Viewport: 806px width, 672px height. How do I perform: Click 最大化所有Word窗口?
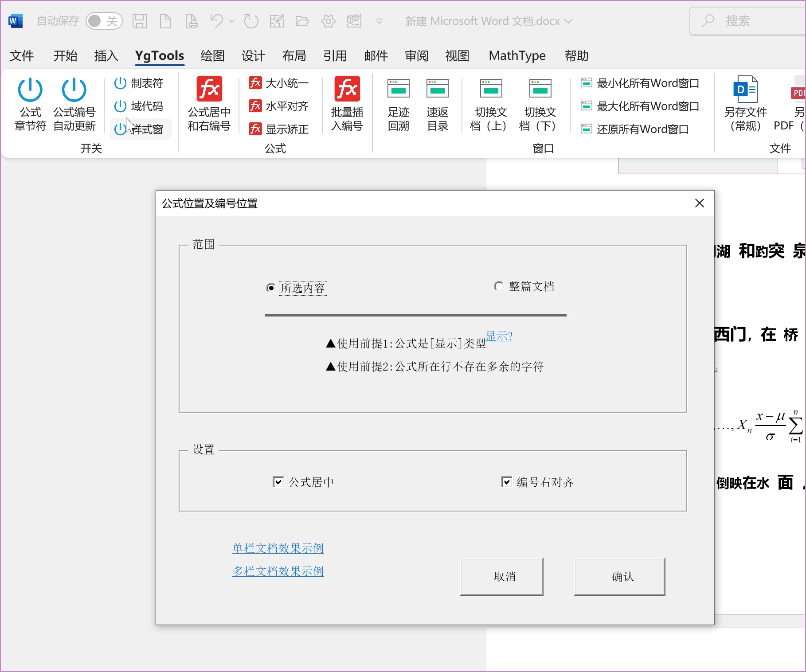[640, 106]
